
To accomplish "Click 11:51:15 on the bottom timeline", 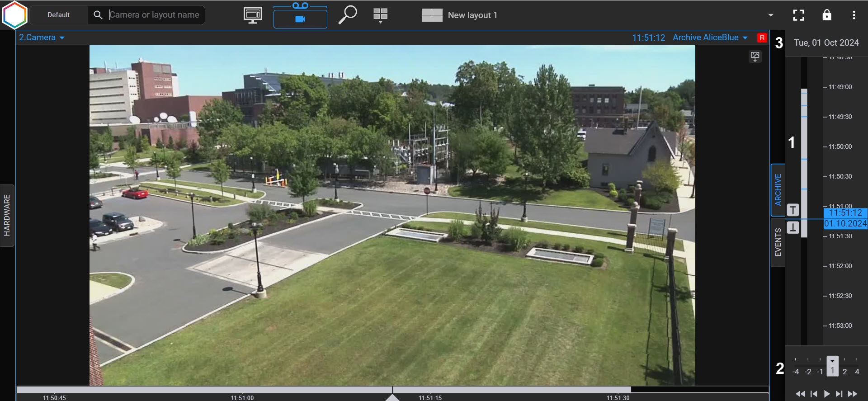I will click(x=430, y=398).
